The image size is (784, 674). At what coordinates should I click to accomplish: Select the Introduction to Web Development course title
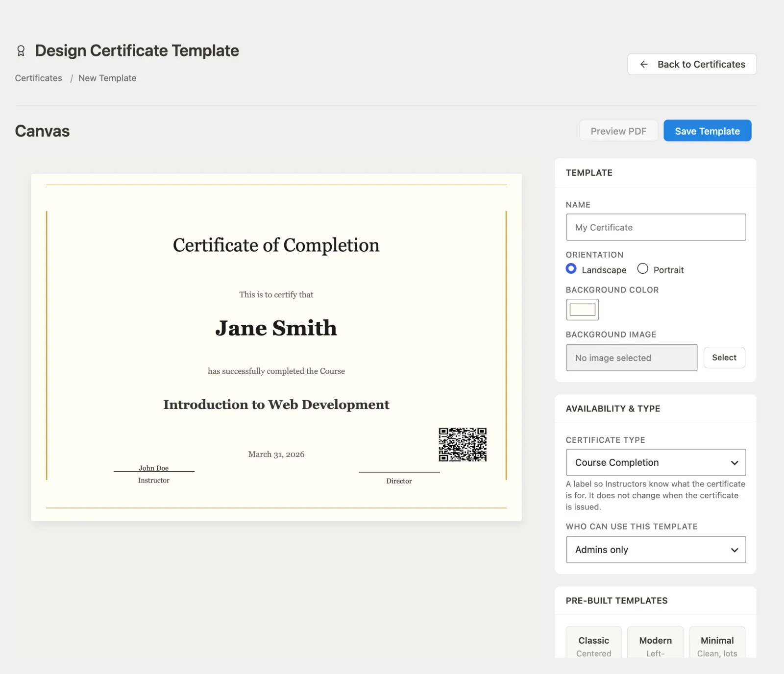[276, 405]
